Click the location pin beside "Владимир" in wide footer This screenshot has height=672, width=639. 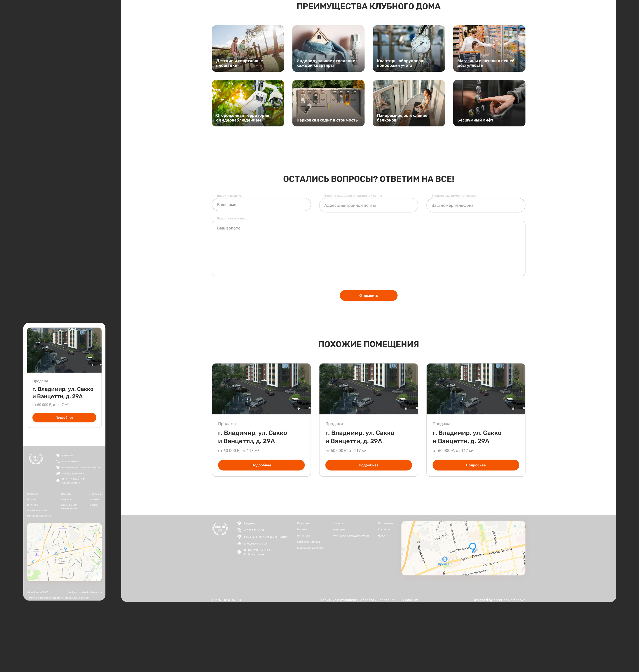coord(239,523)
